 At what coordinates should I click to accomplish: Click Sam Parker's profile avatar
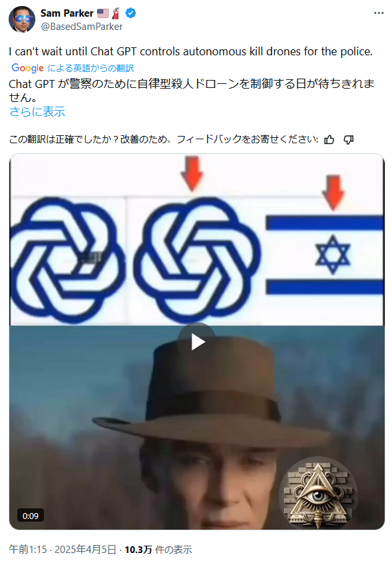tap(22, 19)
